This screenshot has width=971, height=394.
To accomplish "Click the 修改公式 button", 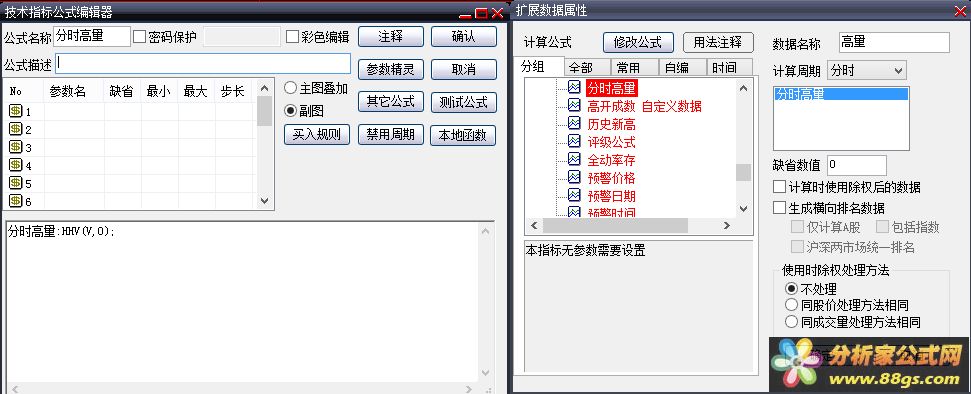I will (638, 42).
